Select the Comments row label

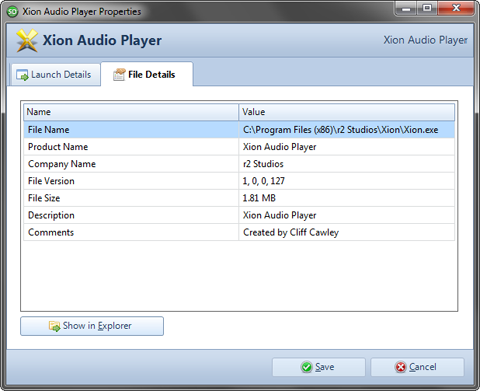pos(51,232)
